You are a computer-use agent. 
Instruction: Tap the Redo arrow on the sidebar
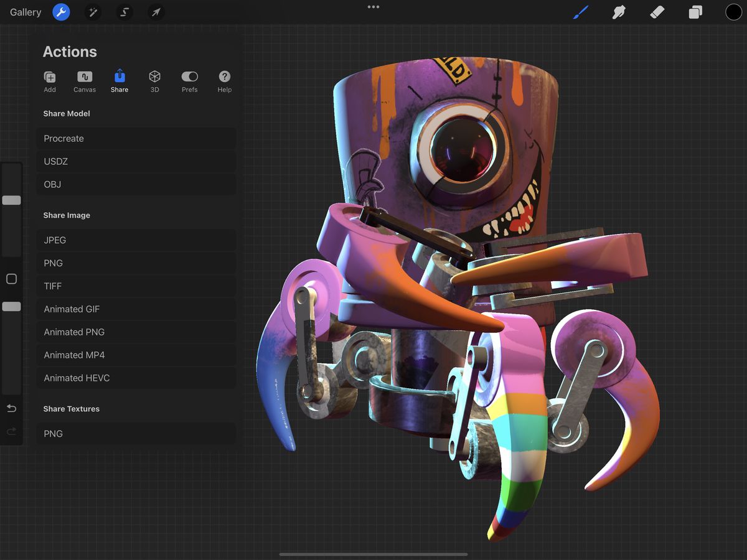(11, 431)
